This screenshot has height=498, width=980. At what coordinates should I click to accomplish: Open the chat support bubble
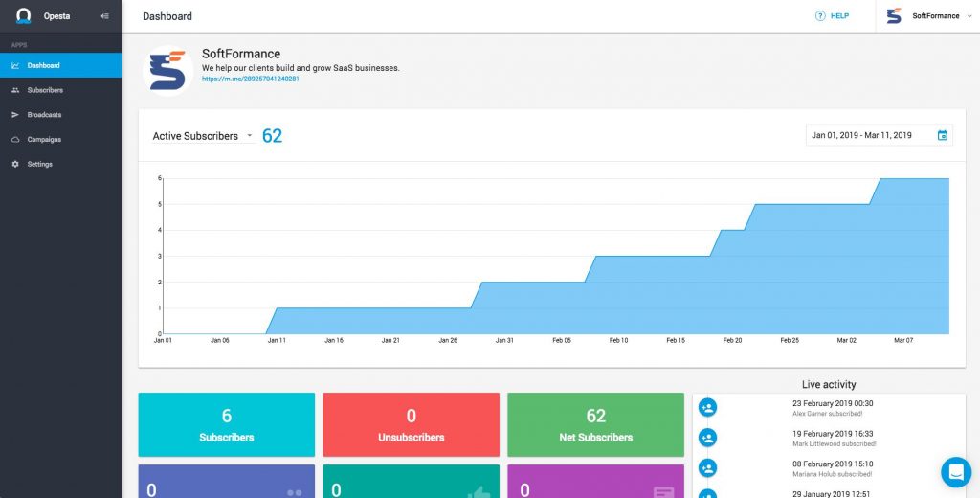(955, 471)
